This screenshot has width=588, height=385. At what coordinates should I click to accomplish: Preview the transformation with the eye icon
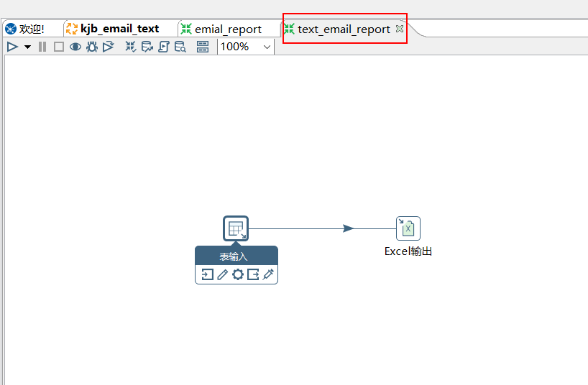pyautogui.click(x=75, y=47)
